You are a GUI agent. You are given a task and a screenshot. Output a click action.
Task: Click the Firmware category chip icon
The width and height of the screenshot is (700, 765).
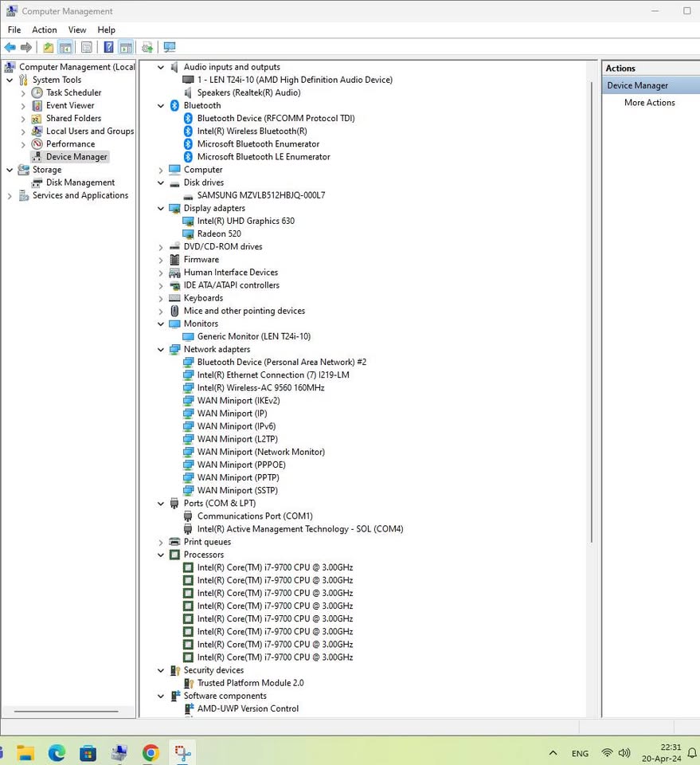click(174, 260)
